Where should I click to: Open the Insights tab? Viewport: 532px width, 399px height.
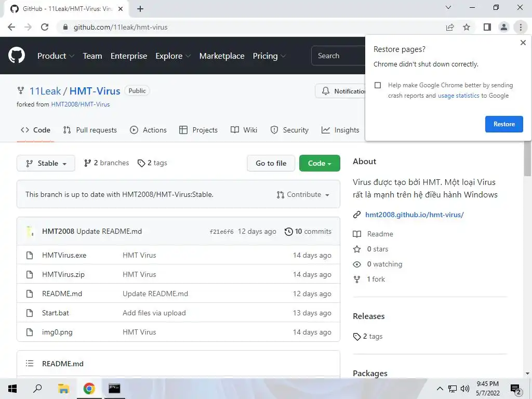pos(340,130)
